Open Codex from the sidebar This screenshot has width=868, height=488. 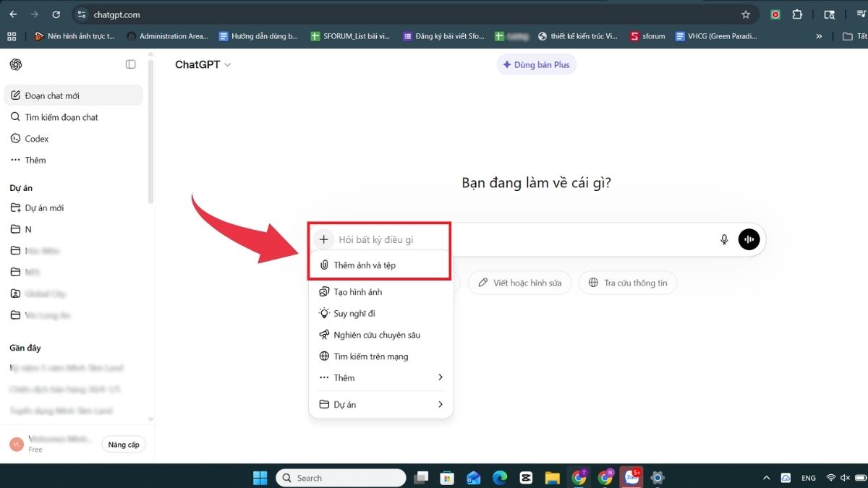[74, 139]
